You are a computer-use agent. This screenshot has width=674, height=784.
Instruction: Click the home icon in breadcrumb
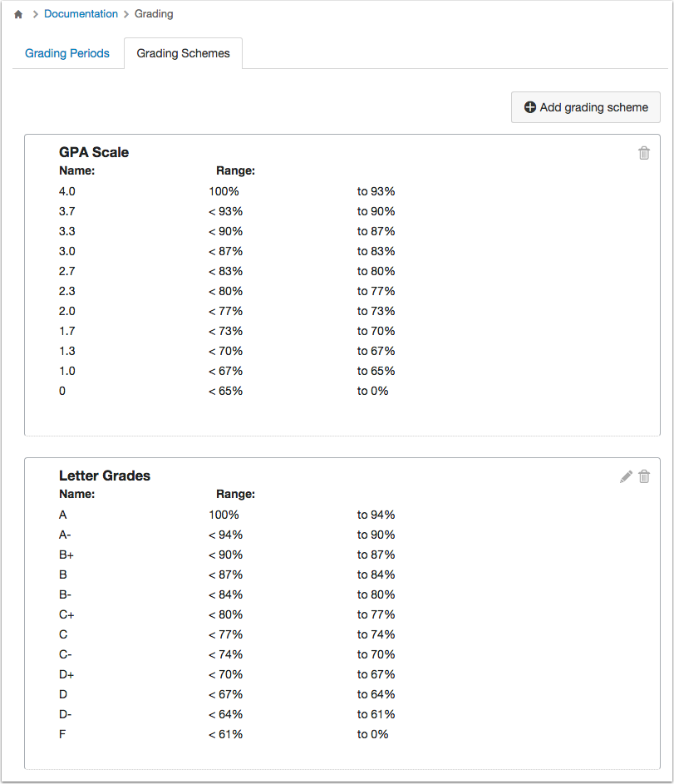pos(18,14)
